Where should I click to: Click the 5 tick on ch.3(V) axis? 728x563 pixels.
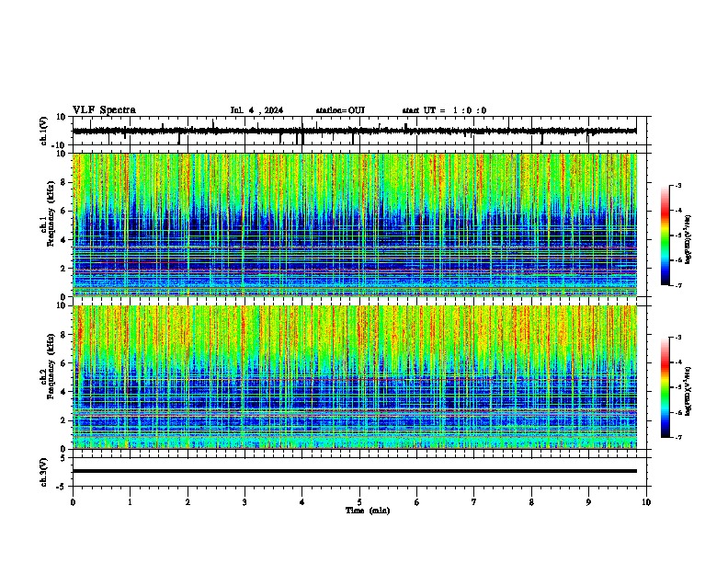point(63,458)
